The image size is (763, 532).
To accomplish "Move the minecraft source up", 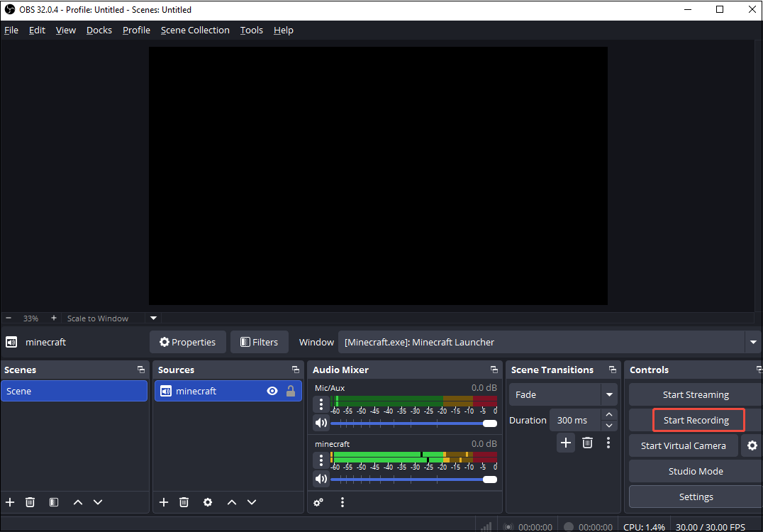I will [232, 502].
